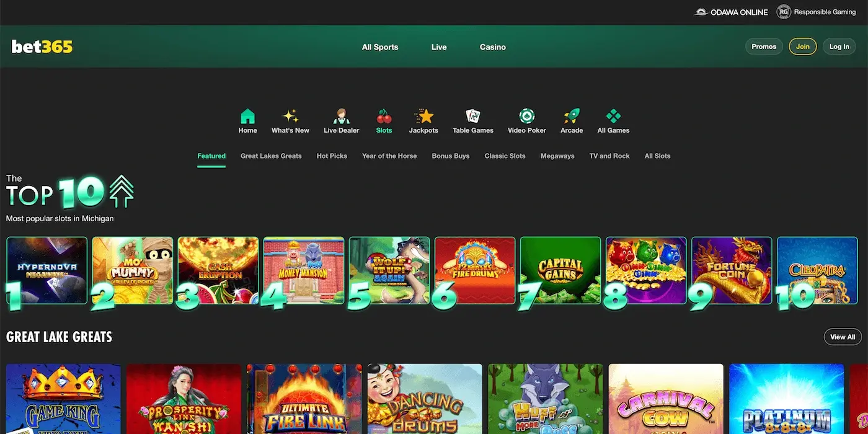The height and width of the screenshot is (434, 868).
Task: Open the Oink Oink Oink slot
Action: [x=646, y=270]
